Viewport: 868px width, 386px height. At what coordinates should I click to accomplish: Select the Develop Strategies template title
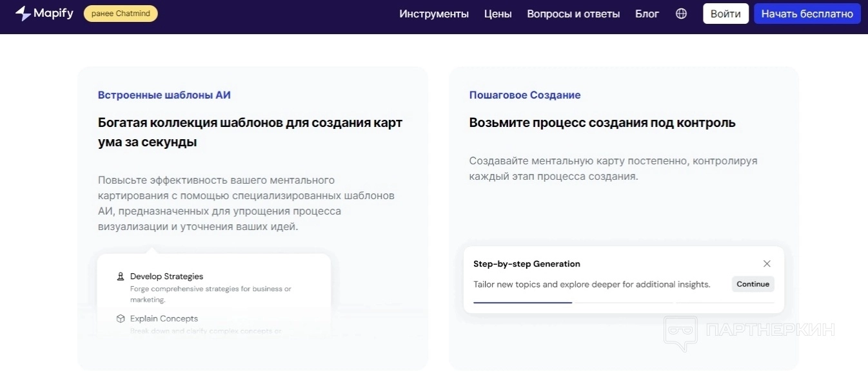(x=166, y=276)
